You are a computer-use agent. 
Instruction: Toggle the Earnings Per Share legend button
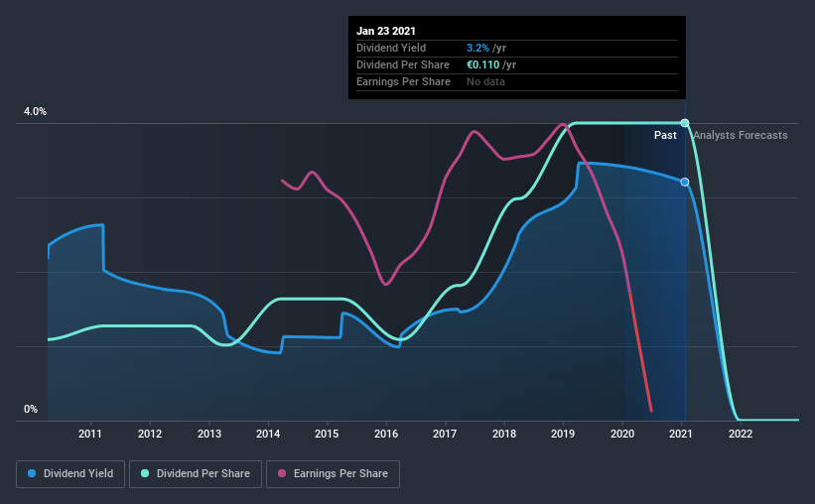pos(334,474)
